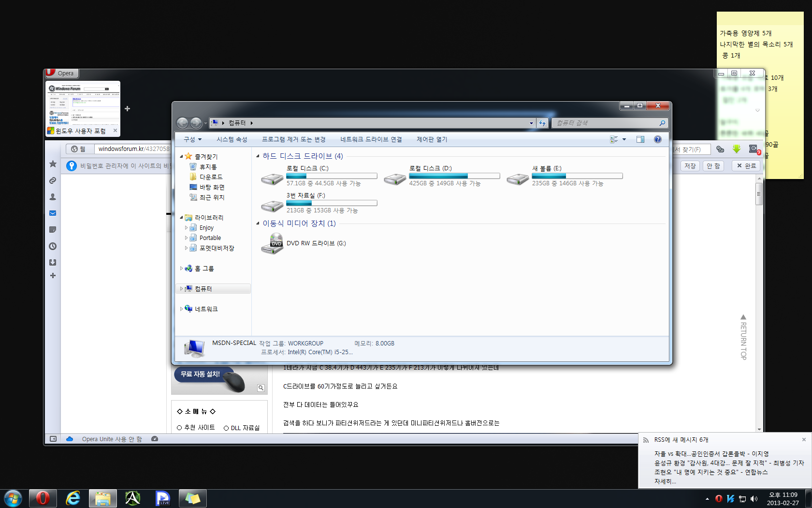
Task: Click 저장 in the password manager bar
Action: tap(690, 166)
